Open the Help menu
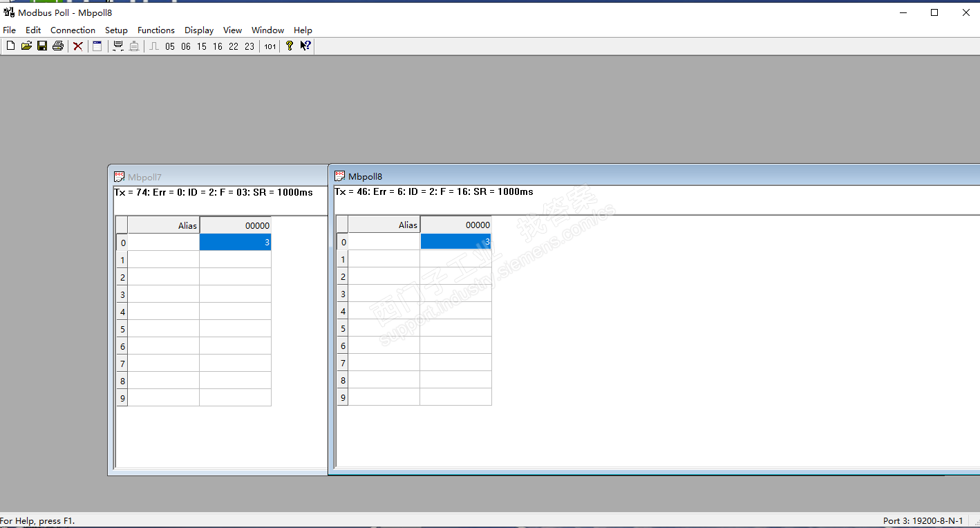Screen dimensions: 980x528 pos(303,30)
